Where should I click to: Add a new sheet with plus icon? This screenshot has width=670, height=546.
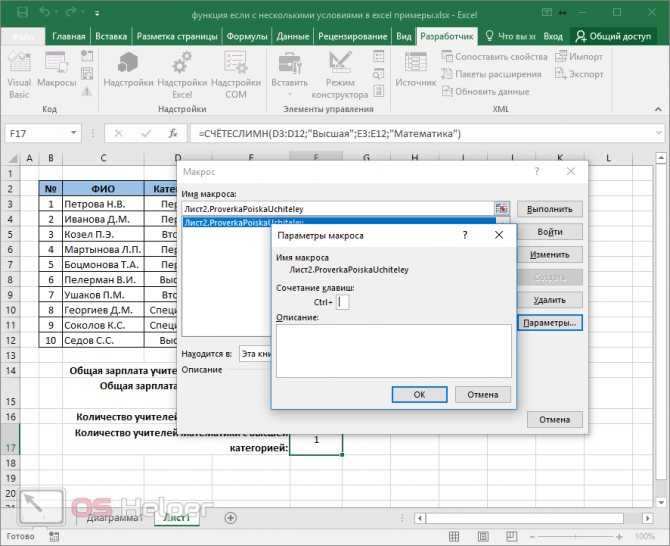(230, 518)
